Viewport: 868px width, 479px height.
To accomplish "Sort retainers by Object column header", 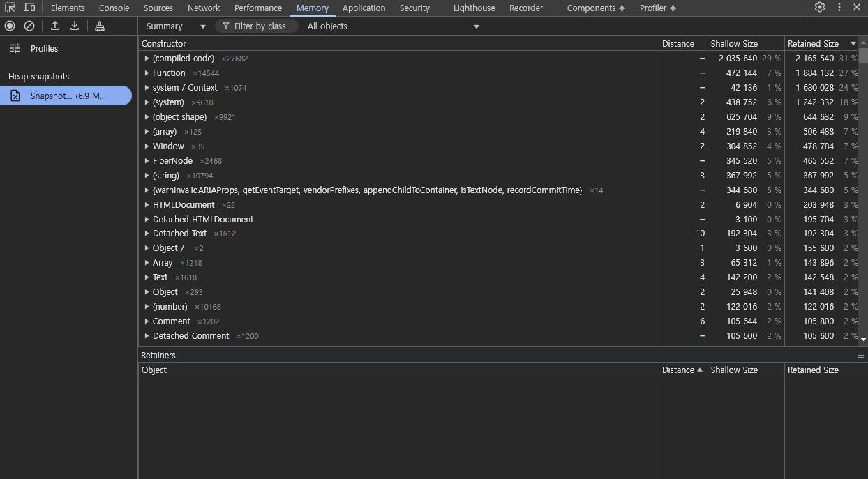I will coord(398,370).
